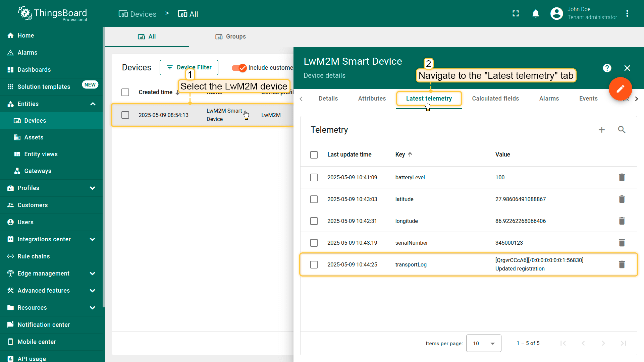
Task: Check the latitude telemetry checkbox
Action: pyautogui.click(x=314, y=199)
